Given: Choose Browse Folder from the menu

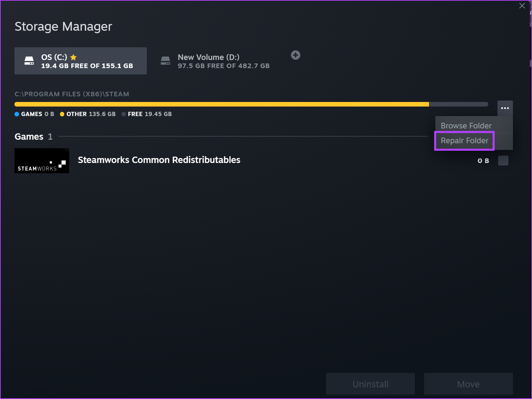Looking at the screenshot, I should click(466, 126).
